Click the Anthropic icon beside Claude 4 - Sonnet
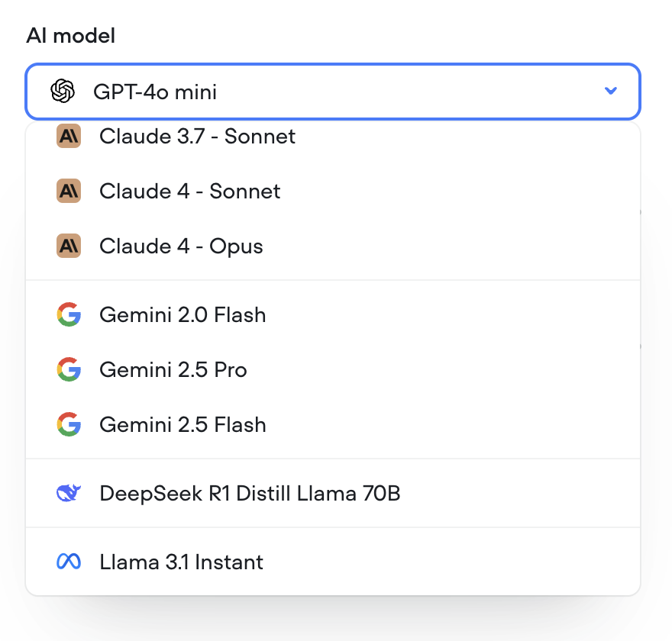This screenshot has width=672, height=641. coord(68,191)
